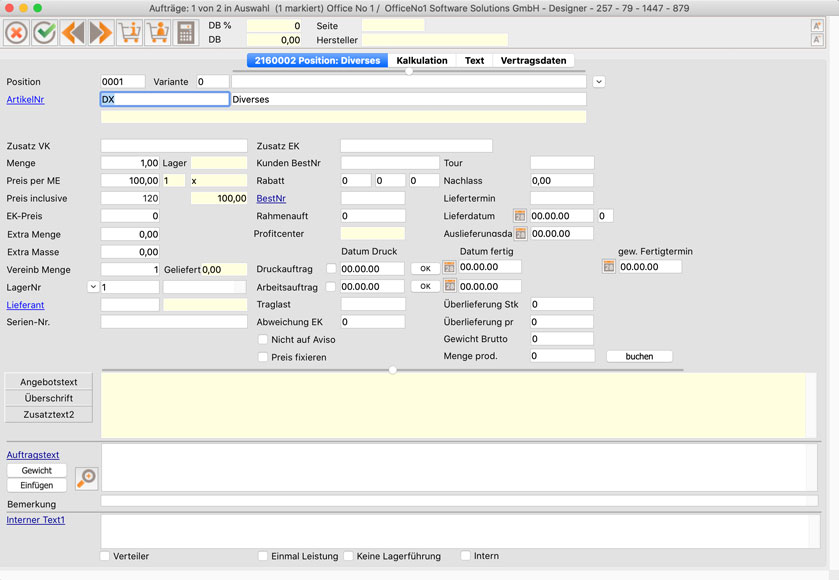The width and height of the screenshot is (839, 580).
Task: Click the magnifier icon beside Auftragstext
Action: (86, 478)
